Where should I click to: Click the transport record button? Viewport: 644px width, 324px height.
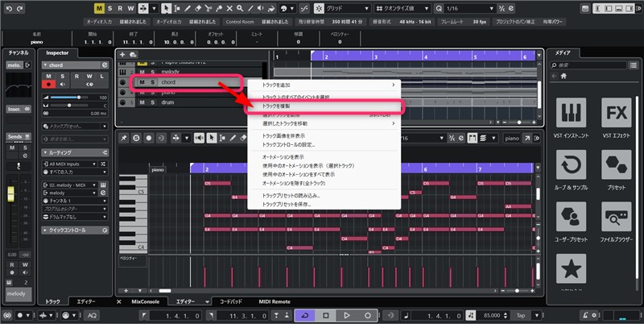coord(368,315)
